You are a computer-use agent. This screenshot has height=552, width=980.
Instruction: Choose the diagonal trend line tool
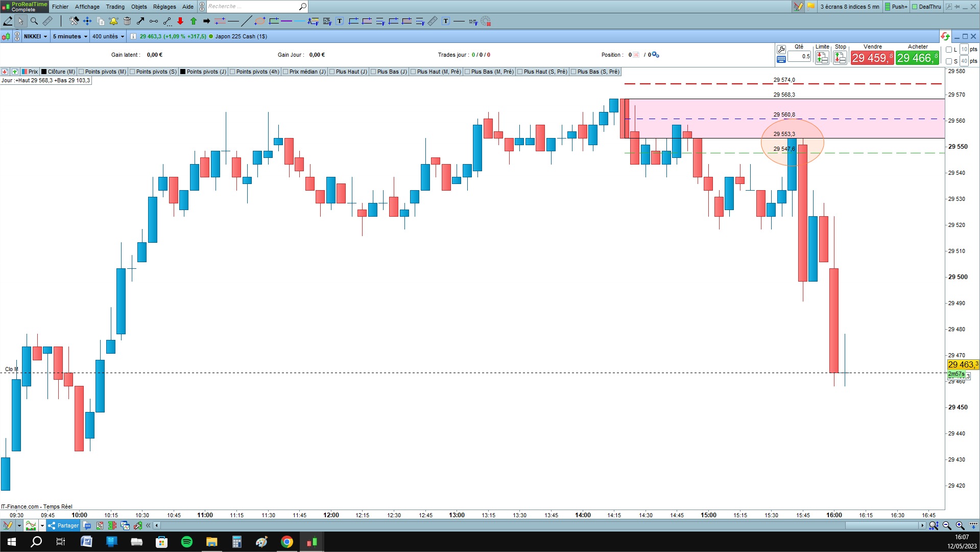tap(246, 21)
